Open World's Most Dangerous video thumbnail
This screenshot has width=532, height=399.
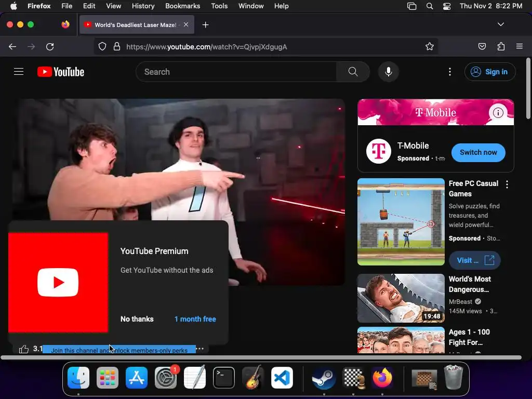click(401, 298)
